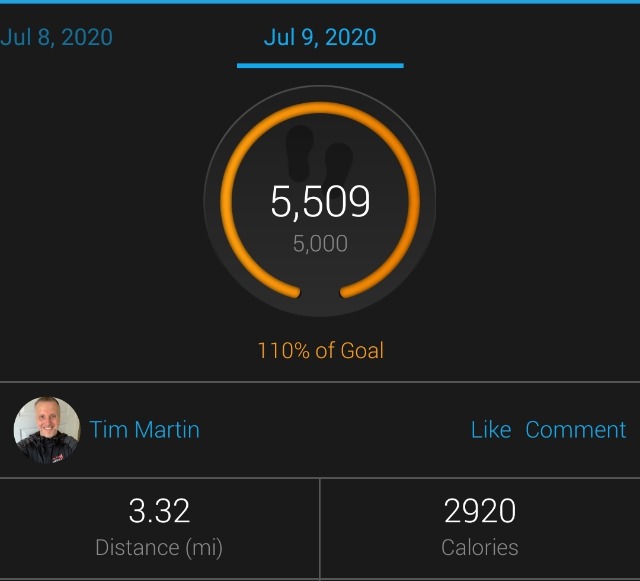This screenshot has width=640, height=581.
Task: Tap the 5,000 step goal number
Action: click(320, 244)
